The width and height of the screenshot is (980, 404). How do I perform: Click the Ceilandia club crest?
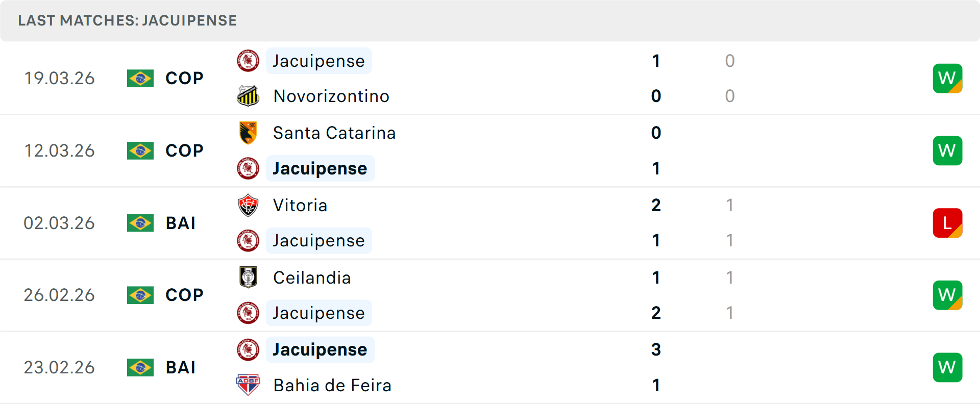coord(248,277)
